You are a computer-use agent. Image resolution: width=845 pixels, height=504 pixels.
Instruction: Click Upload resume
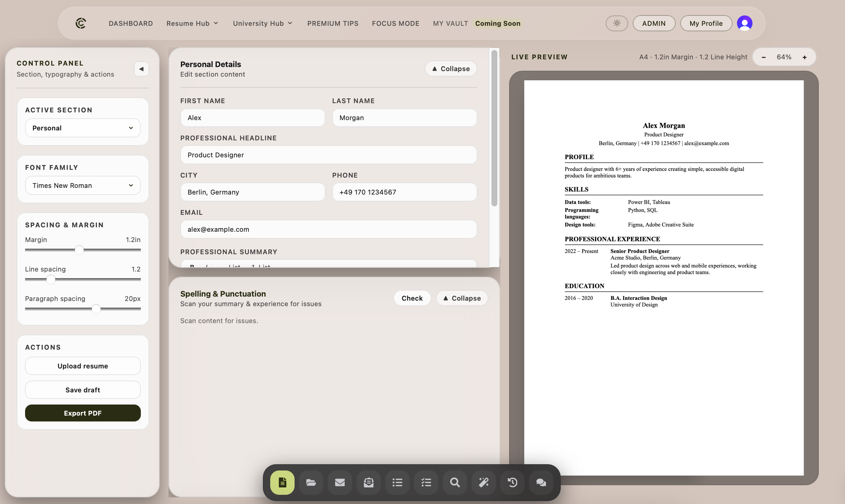[83, 366]
